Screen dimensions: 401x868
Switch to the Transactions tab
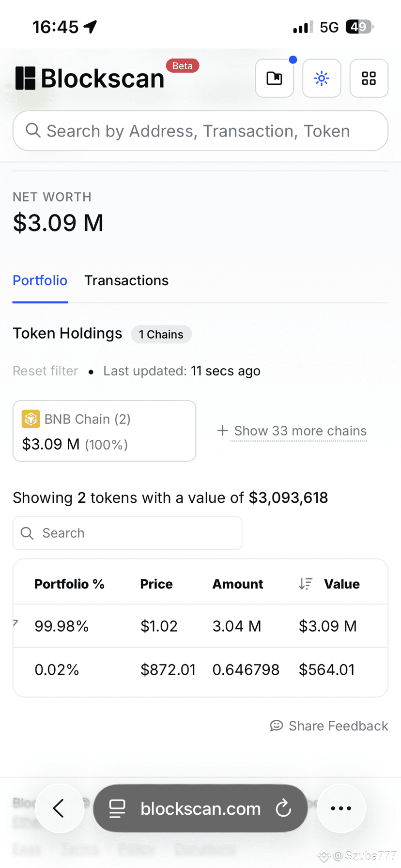pyautogui.click(x=126, y=280)
